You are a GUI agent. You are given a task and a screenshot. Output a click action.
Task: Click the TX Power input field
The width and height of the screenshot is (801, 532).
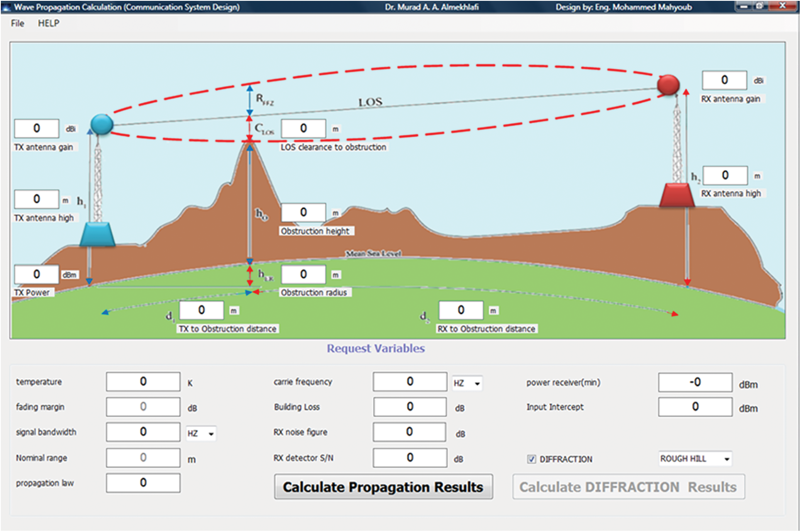[x=37, y=275]
